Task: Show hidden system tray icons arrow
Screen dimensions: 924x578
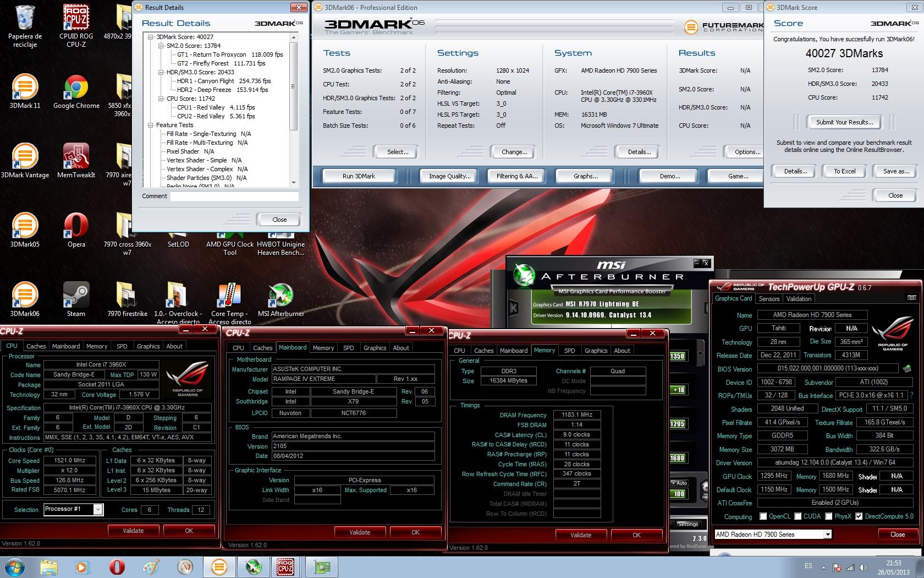Action: coord(823,567)
